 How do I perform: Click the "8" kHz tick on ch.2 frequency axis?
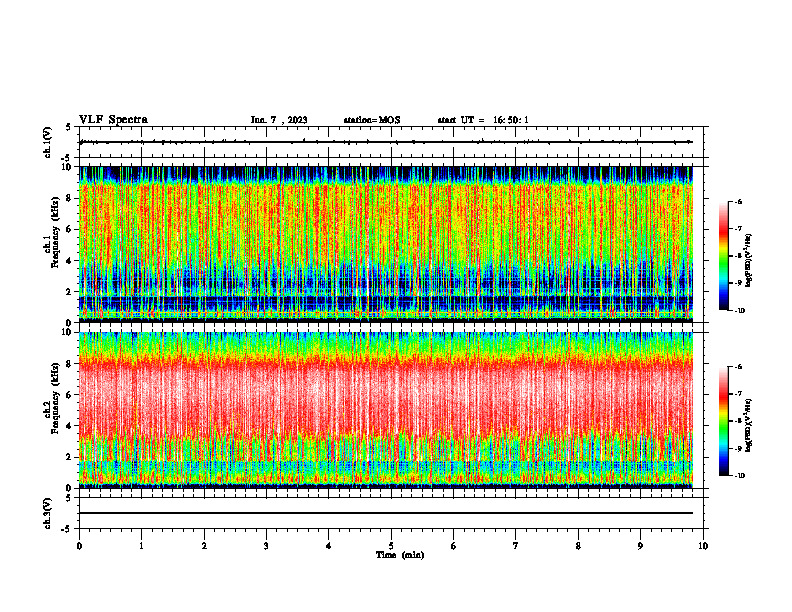click(x=70, y=364)
